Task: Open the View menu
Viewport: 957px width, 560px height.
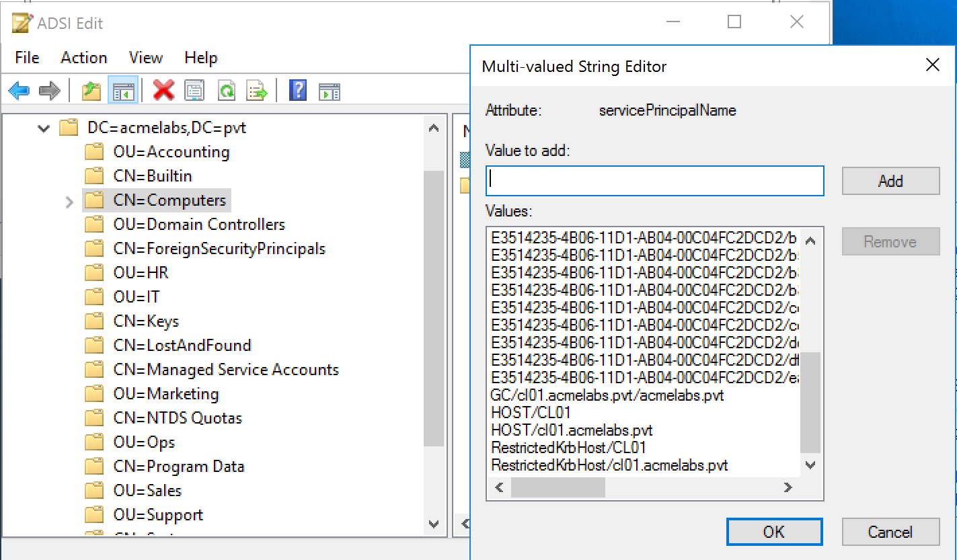Action: tap(145, 58)
